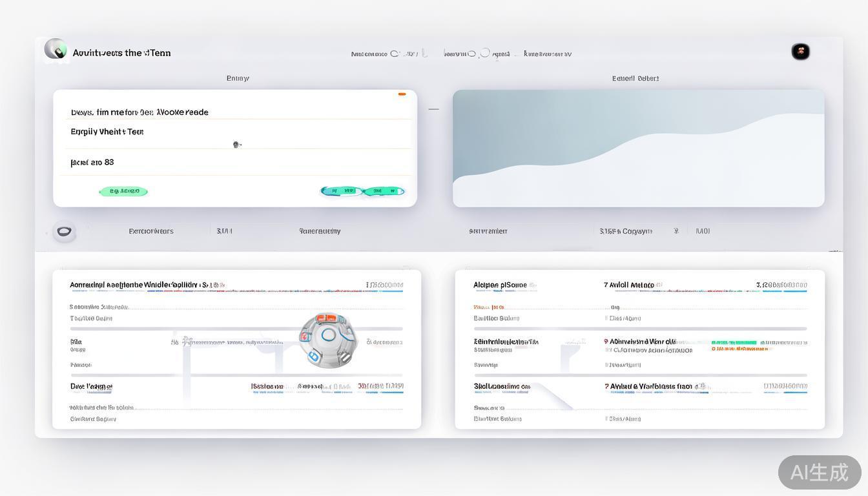
Task: Click the small orange indicator on top-left card
Action: pyautogui.click(x=402, y=94)
